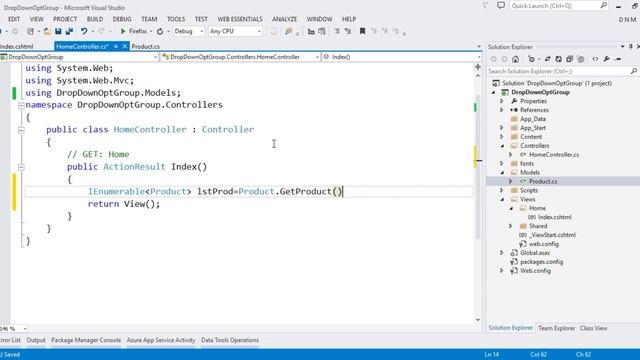The width and height of the screenshot is (640, 360).
Task: Open the Package Manager Console tab
Action: 86,340
